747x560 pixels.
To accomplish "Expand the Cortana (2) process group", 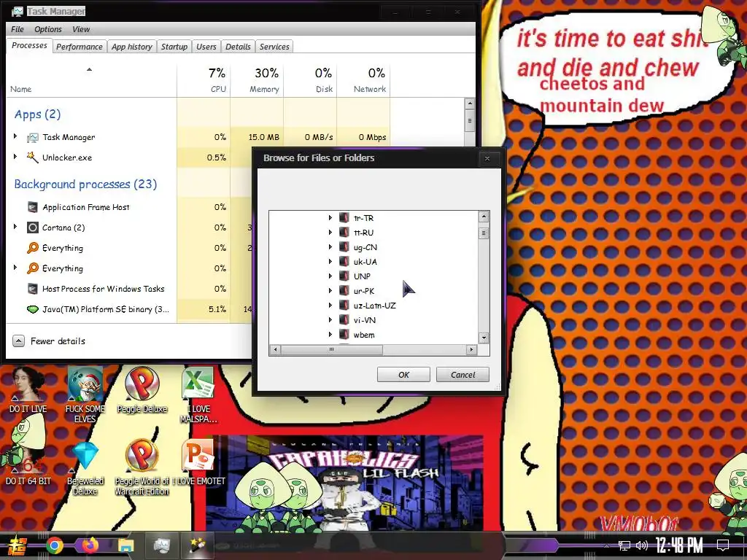I will pos(15,227).
